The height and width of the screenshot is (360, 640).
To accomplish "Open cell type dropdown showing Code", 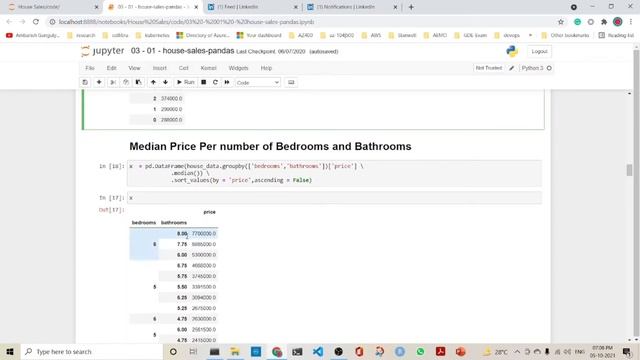I will (x=258, y=82).
